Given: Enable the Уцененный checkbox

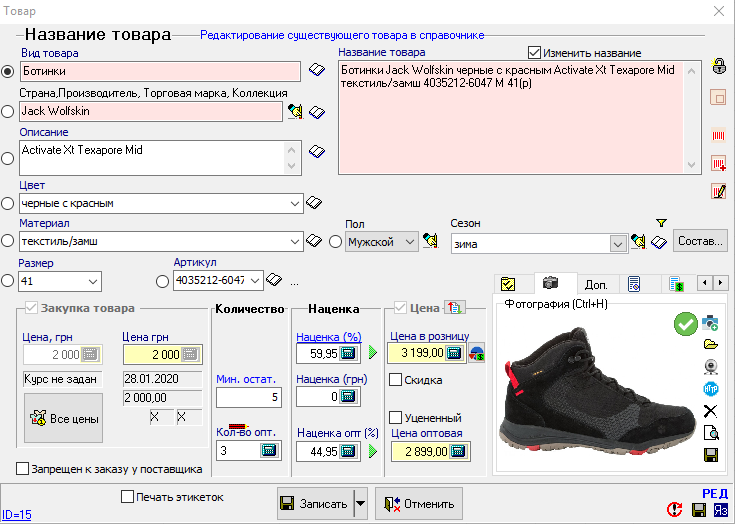Looking at the screenshot, I should [395, 417].
